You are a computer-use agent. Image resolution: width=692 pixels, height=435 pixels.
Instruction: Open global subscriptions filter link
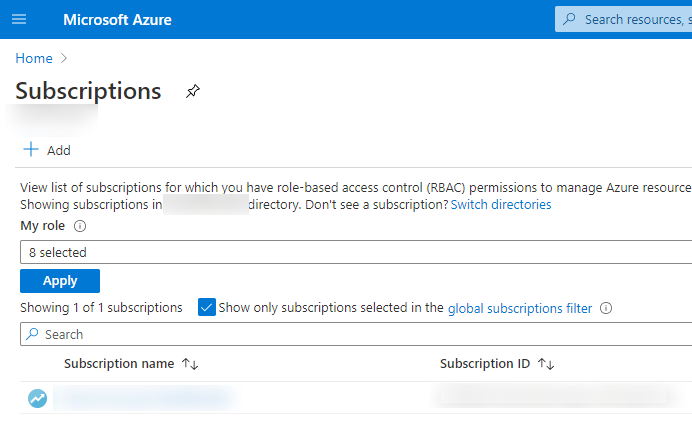pyautogui.click(x=520, y=308)
